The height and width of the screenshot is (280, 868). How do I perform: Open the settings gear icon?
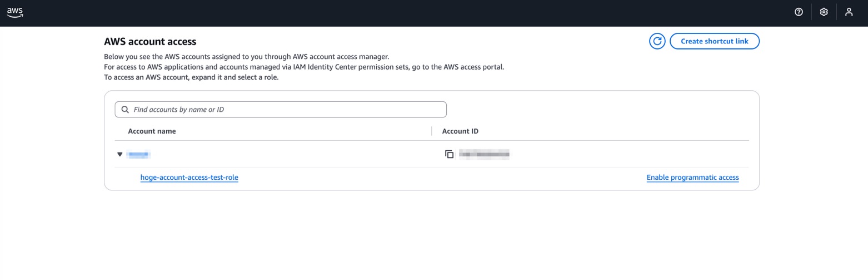[824, 12]
